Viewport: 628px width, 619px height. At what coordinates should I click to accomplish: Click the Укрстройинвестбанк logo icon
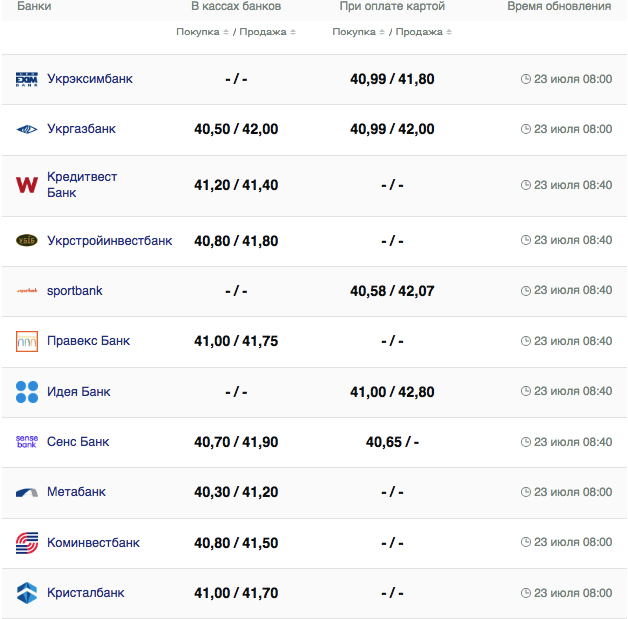pyautogui.click(x=27, y=241)
